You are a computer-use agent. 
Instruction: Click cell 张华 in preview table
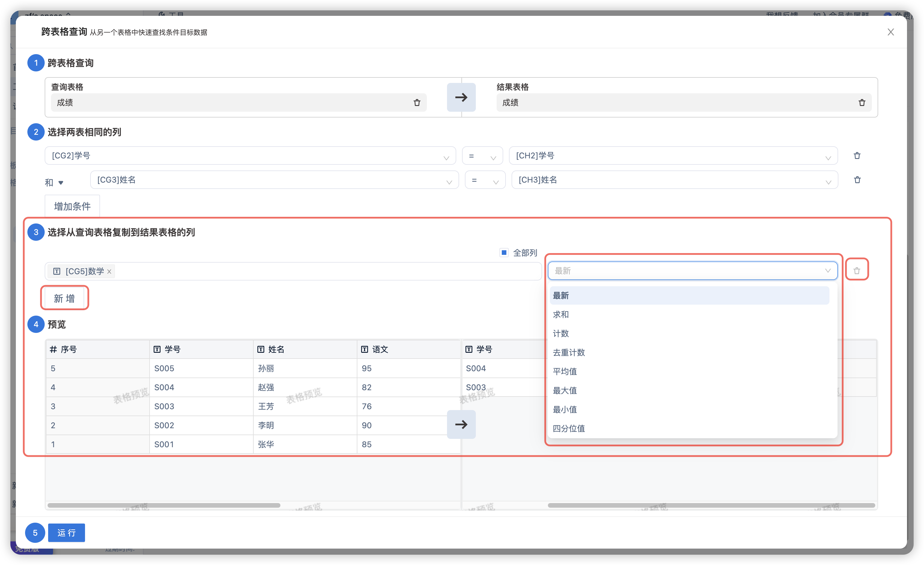(x=305, y=444)
